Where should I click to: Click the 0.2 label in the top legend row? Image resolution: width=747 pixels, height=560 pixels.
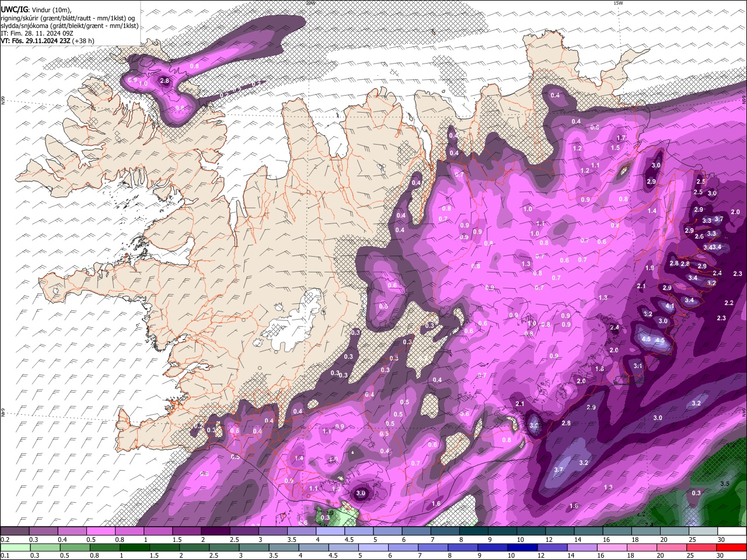(5, 540)
